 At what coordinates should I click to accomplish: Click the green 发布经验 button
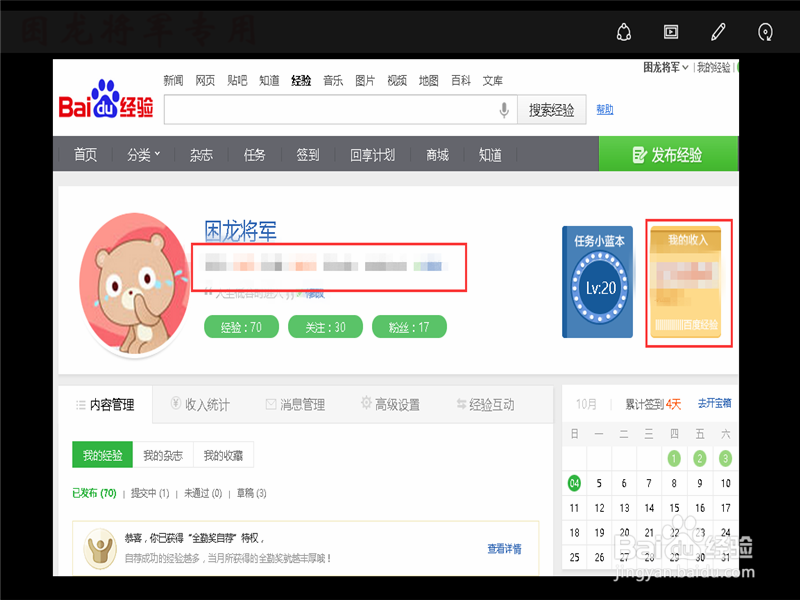click(668, 154)
